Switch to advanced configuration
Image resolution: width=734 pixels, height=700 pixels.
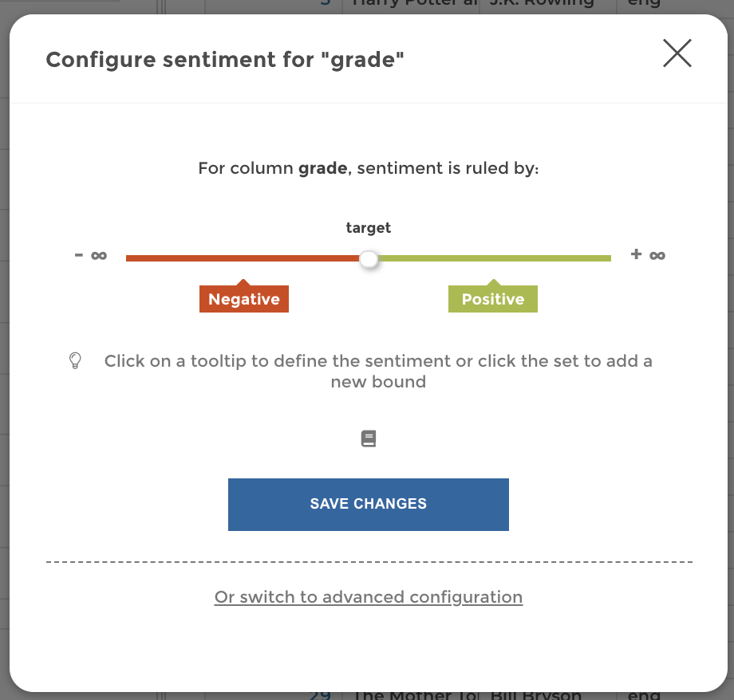[x=369, y=597]
